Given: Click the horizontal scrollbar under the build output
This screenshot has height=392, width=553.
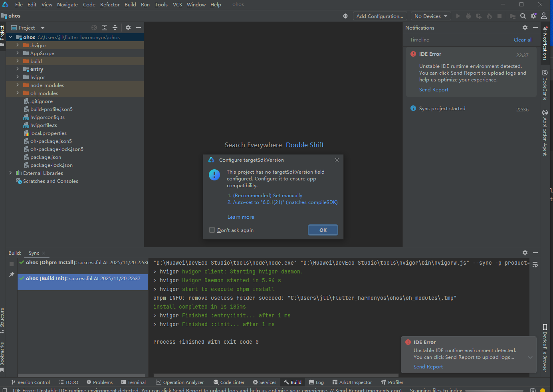Looking at the screenshot, I should (x=276, y=375).
